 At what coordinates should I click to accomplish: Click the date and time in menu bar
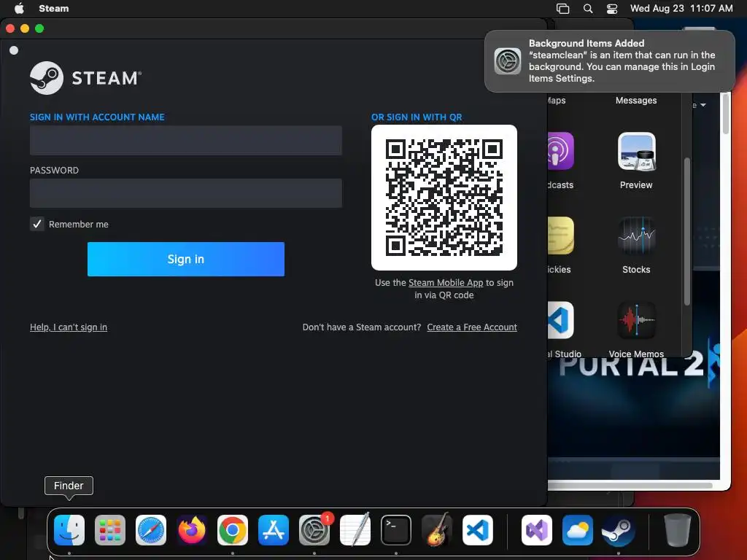click(x=681, y=8)
